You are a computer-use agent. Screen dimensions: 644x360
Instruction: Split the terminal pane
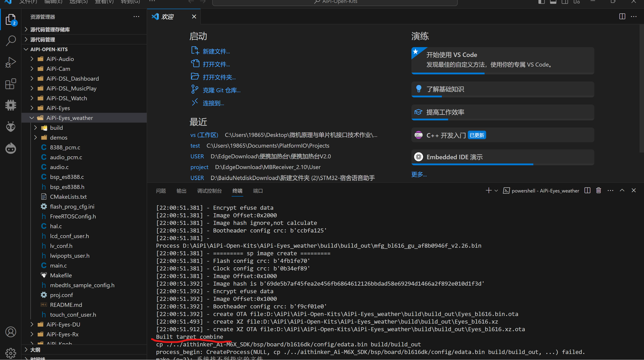click(x=587, y=190)
